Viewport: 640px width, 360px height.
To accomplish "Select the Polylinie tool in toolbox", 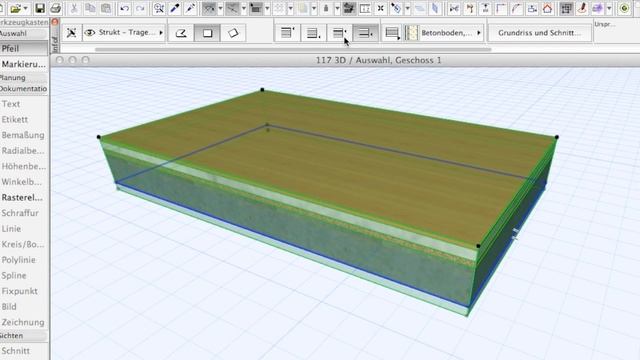I will [24, 260].
